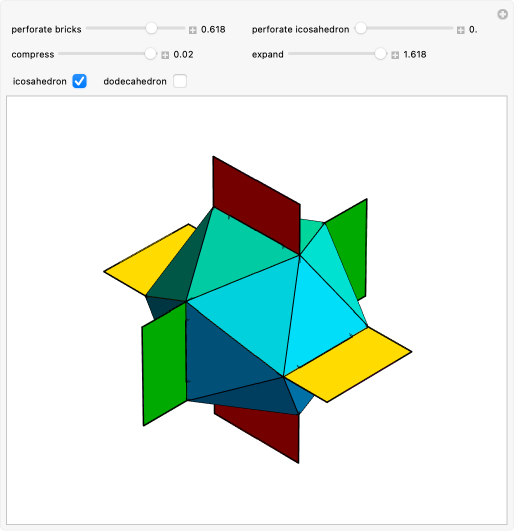Open the plus expander beside expand
This screenshot has width=514, height=532.
click(x=395, y=55)
